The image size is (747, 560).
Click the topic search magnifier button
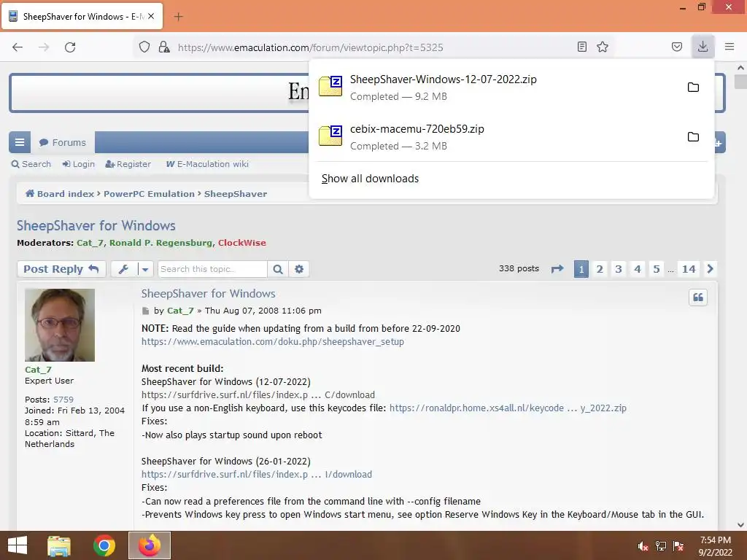pos(278,269)
